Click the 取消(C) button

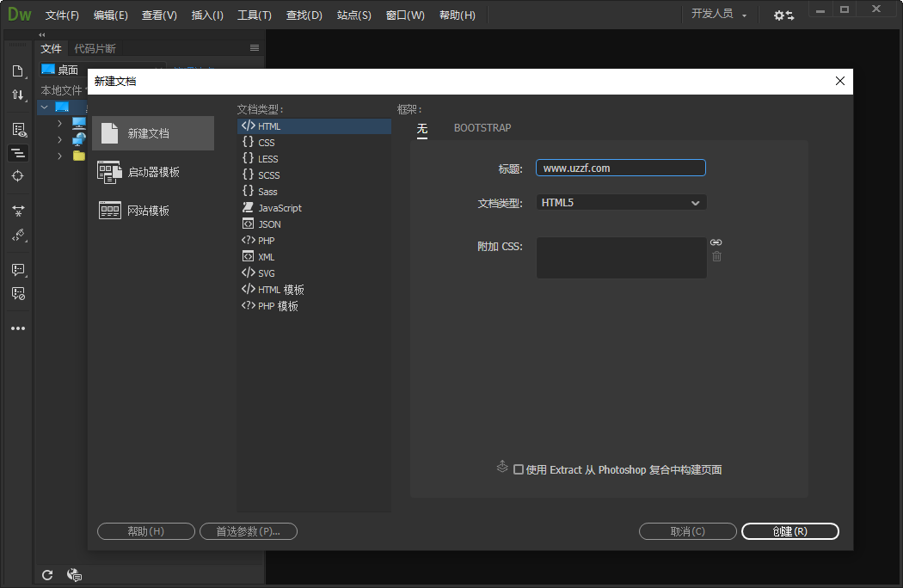tap(688, 531)
